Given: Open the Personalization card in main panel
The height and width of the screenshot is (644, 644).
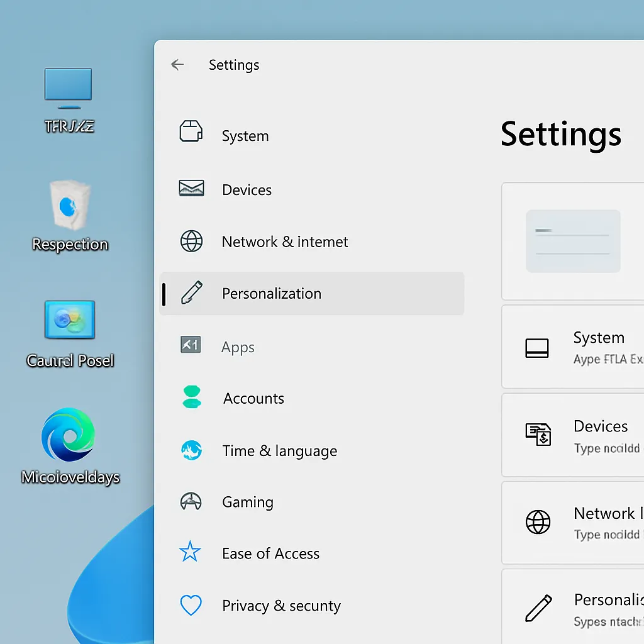Looking at the screenshot, I should (x=572, y=608).
